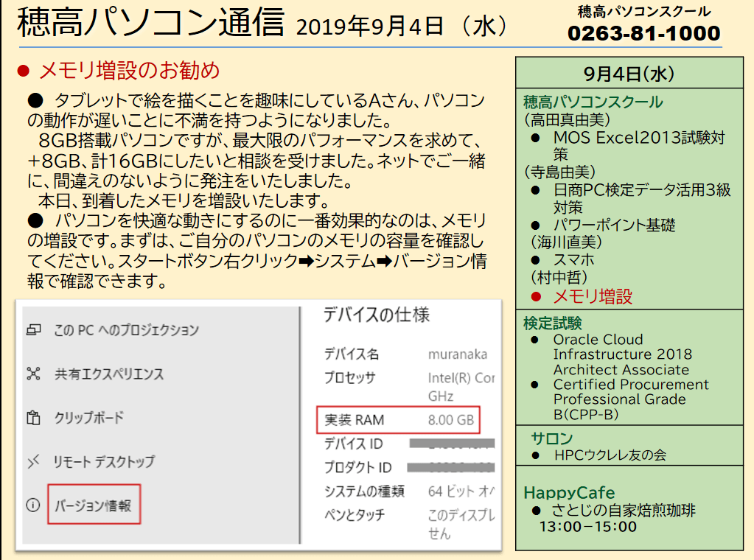The height and width of the screenshot is (560, 754).
Task: Click HPCウクレレ友の会 under サロン
Action: [610, 455]
